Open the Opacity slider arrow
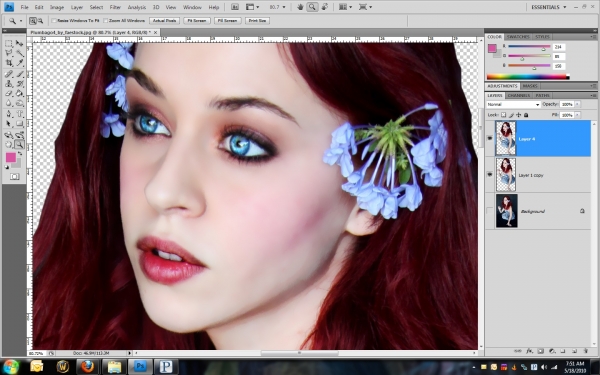 point(577,104)
